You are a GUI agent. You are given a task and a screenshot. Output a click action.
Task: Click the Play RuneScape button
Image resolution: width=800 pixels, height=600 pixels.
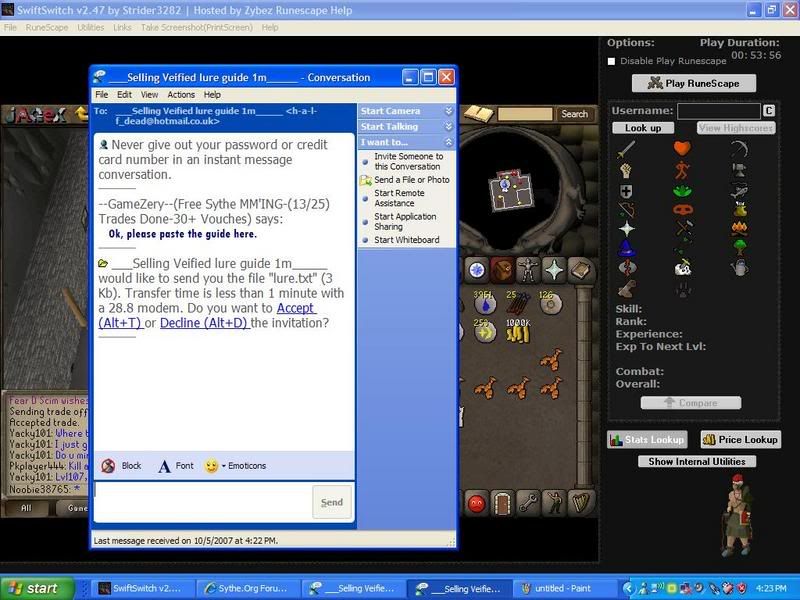[694, 83]
